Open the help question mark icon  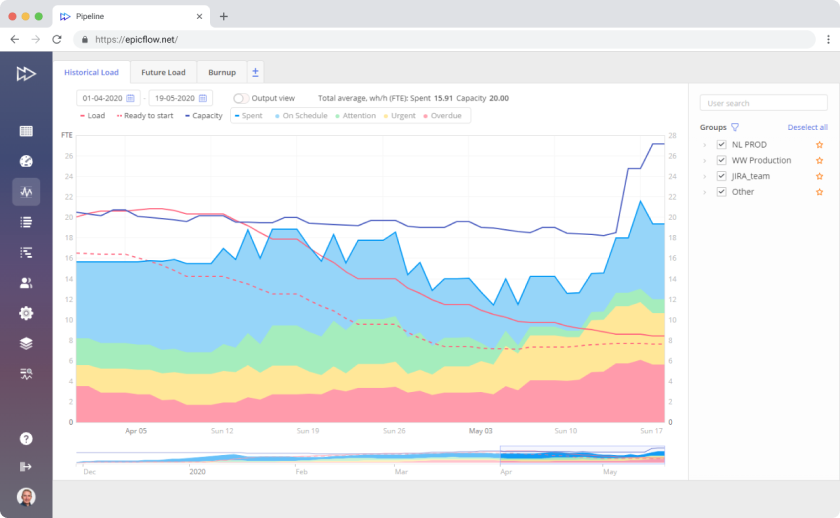pyautogui.click(x=26, y=438)
